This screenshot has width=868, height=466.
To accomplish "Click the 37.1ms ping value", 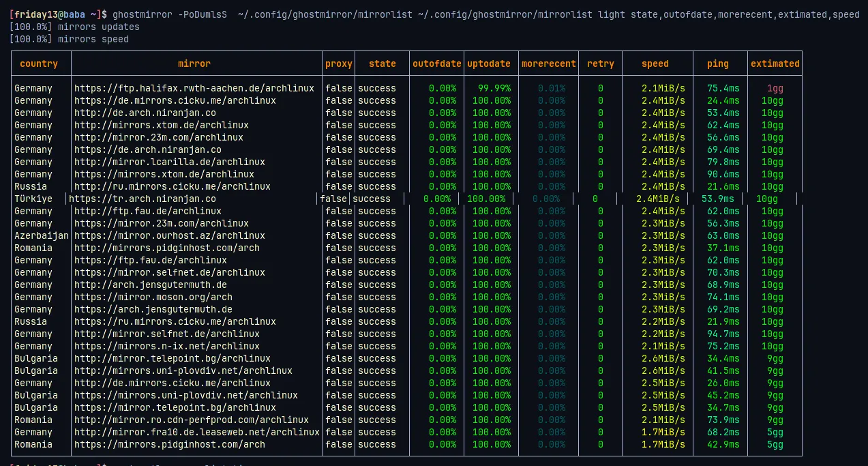I will pos(723,248).
